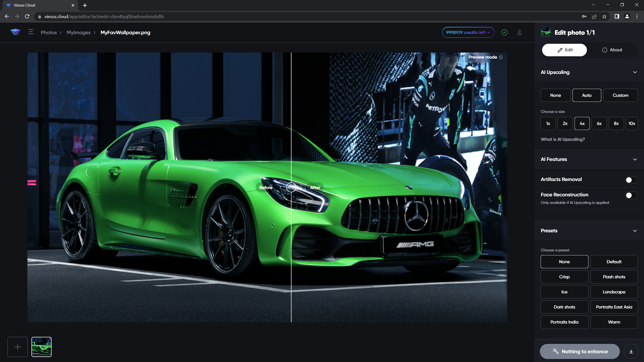Choose 4x upscale size
The image size is (644, 362).
(x=582, y=123)
